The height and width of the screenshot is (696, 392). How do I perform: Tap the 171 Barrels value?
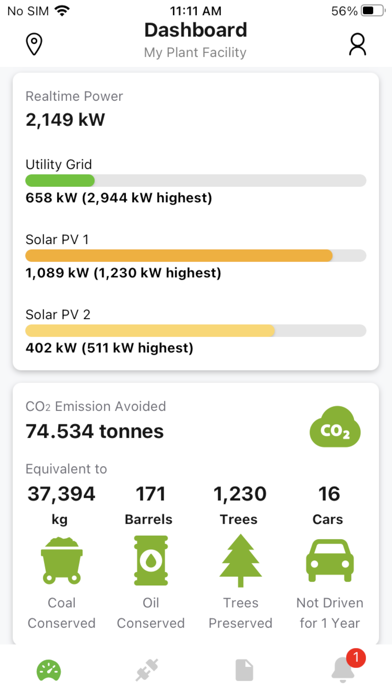click(149, 505)
